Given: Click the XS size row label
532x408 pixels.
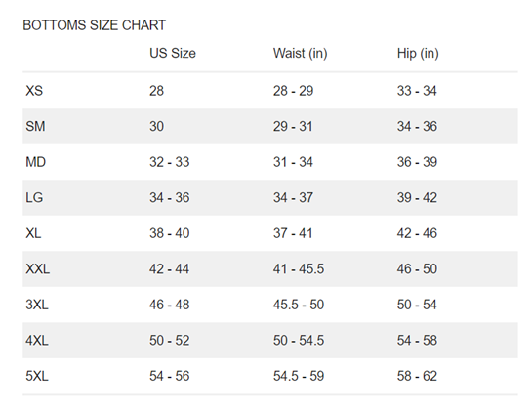Looking at the screenshot, I should pos(34,91).
